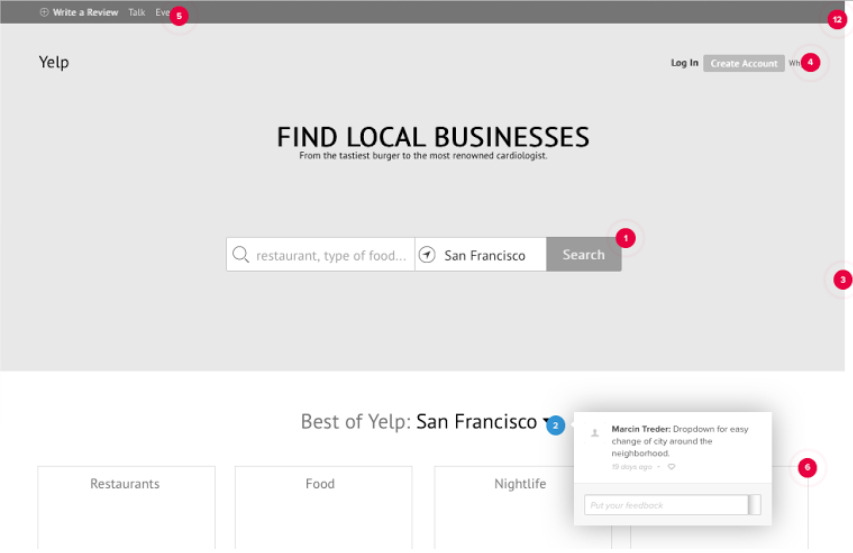Focus the restaurant, type of food search field
The height and width of the screenshot is (553, 853).
(x=320, y=254)
